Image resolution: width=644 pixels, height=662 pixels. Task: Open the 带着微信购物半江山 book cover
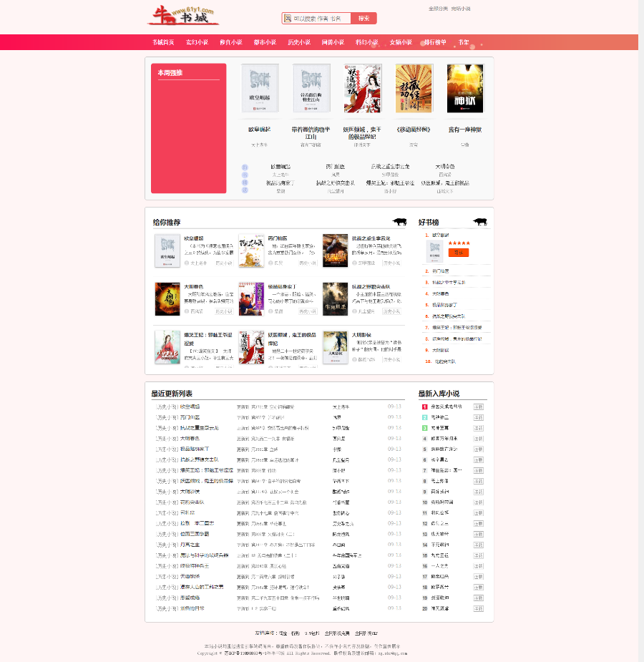pos(311,88)
